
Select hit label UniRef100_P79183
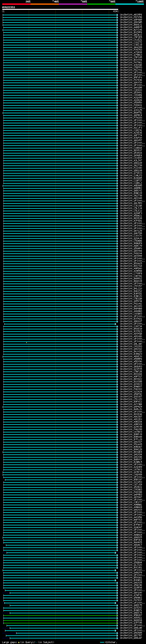131,118
